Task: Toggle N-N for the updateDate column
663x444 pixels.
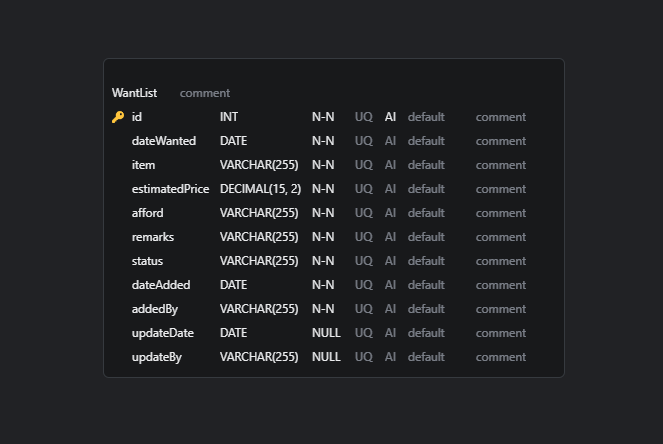Action: [326, 333]
